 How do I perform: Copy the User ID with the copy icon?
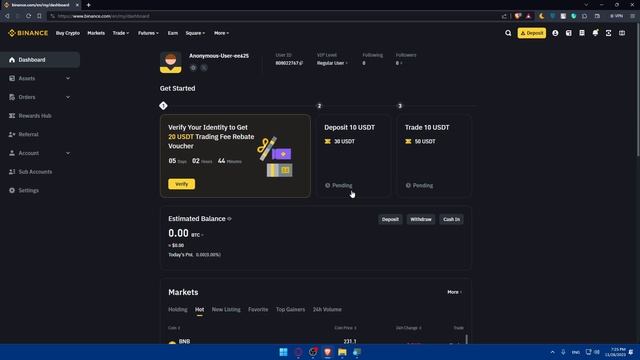(301, 63)
